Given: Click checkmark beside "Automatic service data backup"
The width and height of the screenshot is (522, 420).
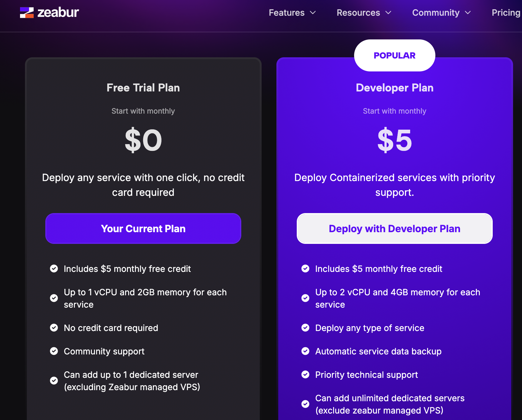Looking at the screenshot, I should click(305, 351).
